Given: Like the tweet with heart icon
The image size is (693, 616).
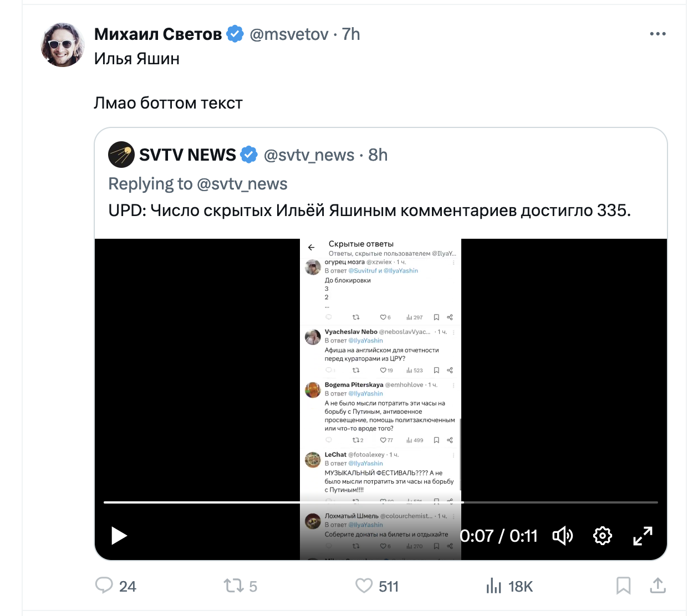Looking at the screenshot, I should [364, 586].
